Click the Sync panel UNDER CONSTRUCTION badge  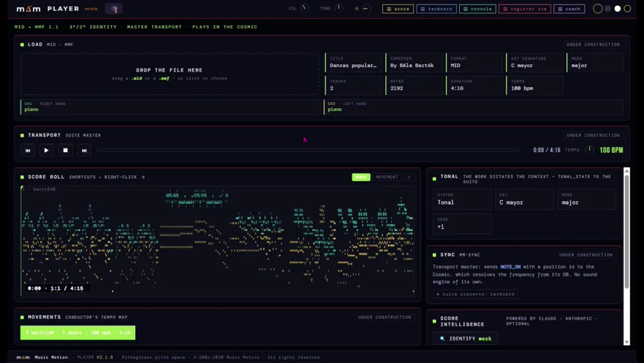pos(585,255)
